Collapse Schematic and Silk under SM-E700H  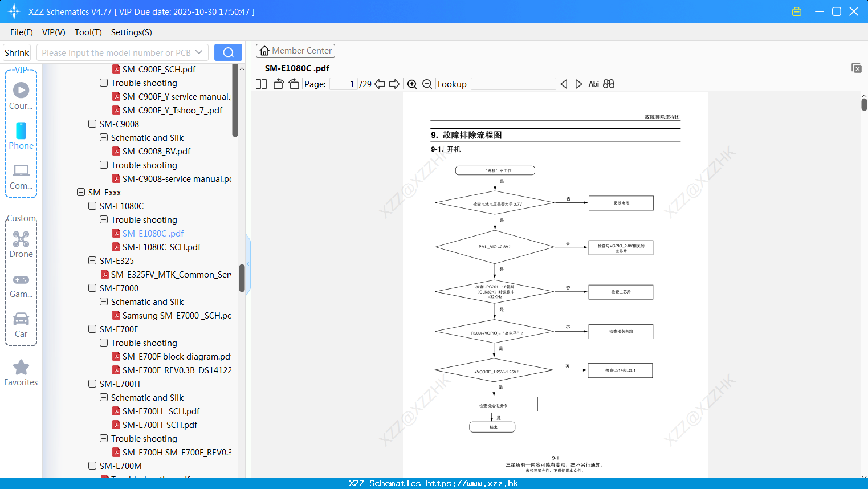(x=104, y=397)
